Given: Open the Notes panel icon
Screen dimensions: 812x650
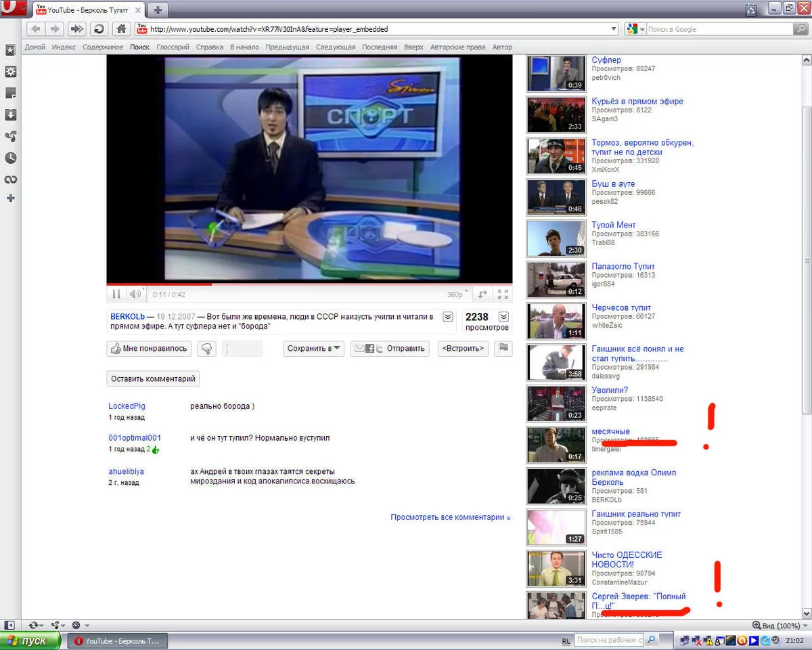Looking at the screenshot, I should (10, 93).
